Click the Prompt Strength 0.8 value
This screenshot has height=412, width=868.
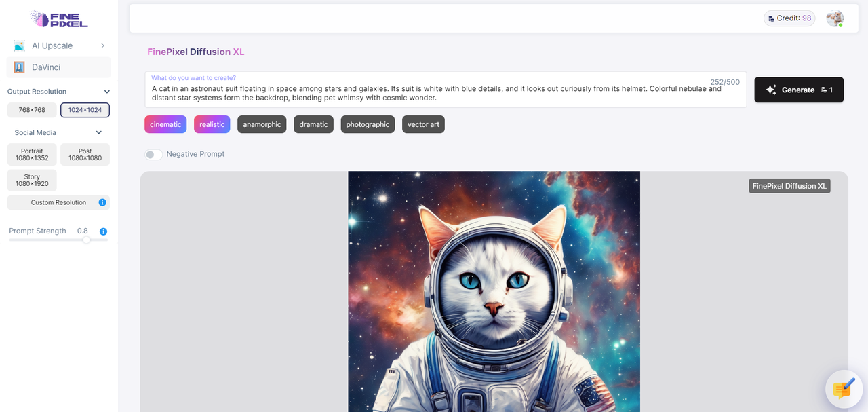83,231
